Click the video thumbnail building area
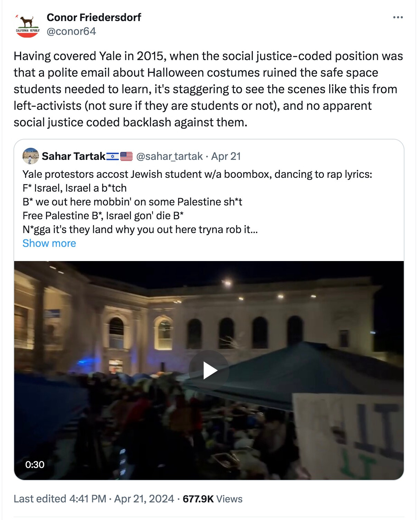 (209, 318)
